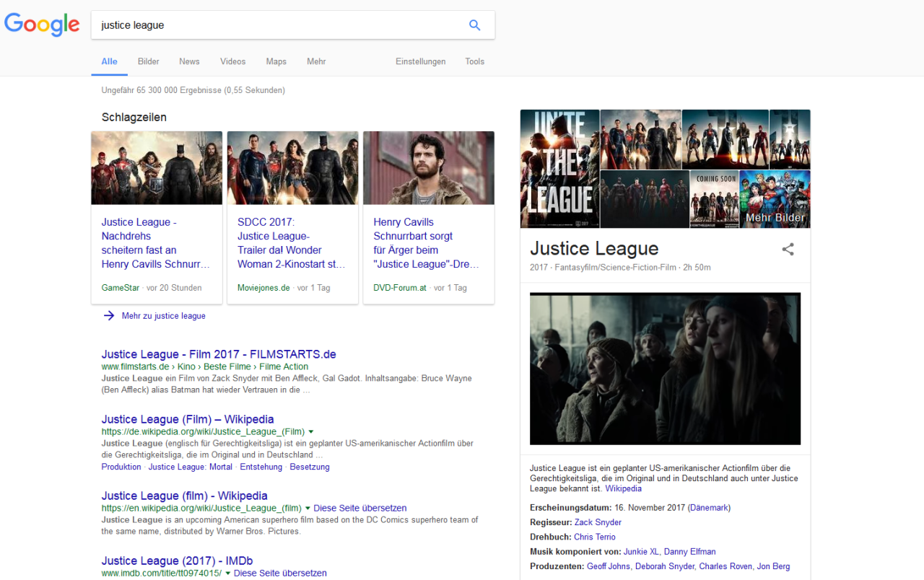Viewport: 924px width, 580px height.
Task: Click the share icon beside Justice League title
Action: tap(788, 250)
